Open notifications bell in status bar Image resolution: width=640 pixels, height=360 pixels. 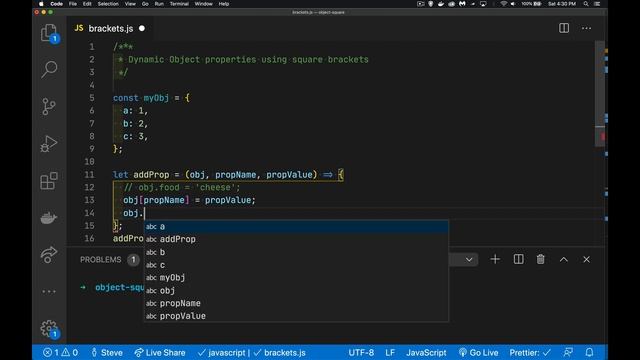click(589, 353)
